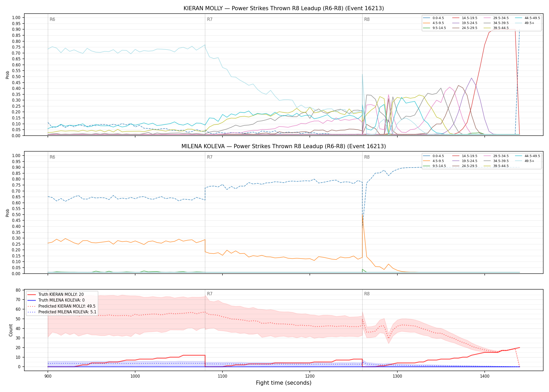The width and height of the screenshot is (549, 392).
Task: Click the 1200 tick on the fight time axis
Action: pyautogui.click(x=310, y=376)
